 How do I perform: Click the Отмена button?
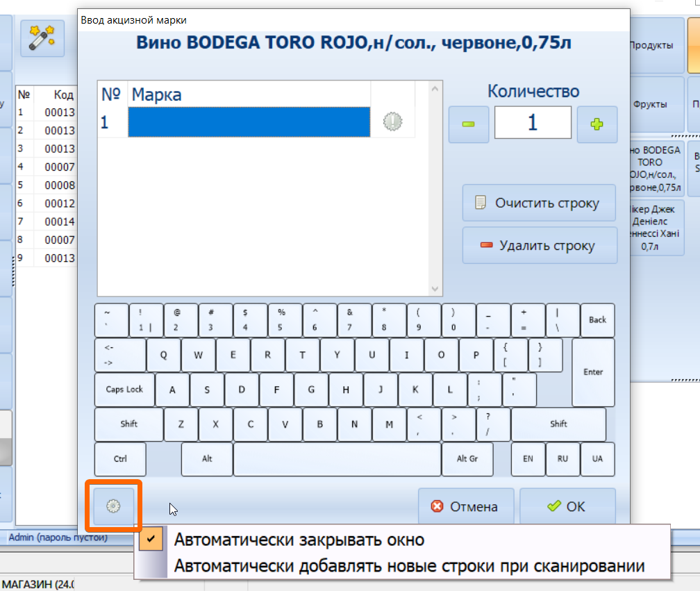(x=465, y=506)
